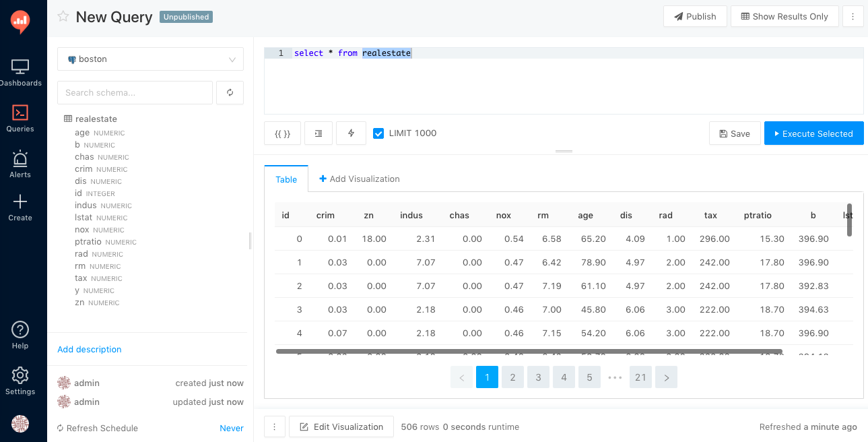Viewport: 868px width, 442px height.
Task: Click cell value 392.83 in b column
Action: tap(813, 286)
